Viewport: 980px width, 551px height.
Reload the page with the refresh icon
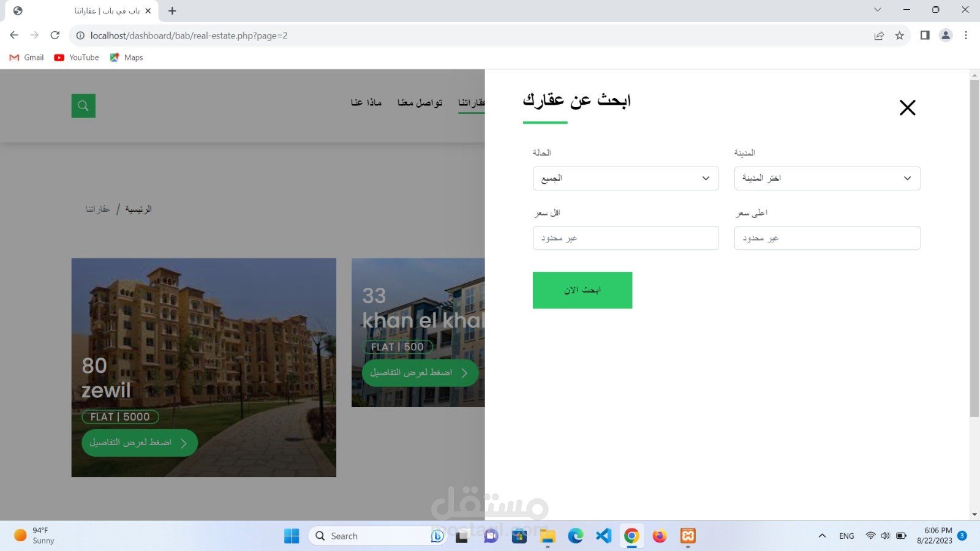click(55, 36)
